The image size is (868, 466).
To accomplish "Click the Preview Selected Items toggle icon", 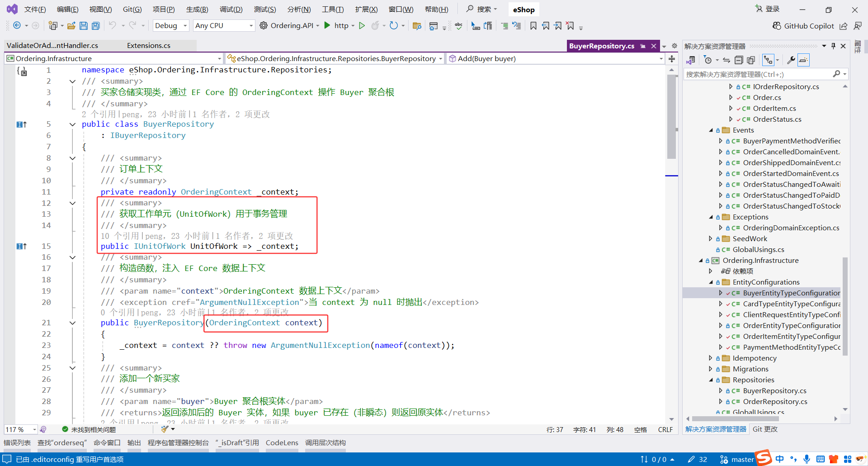I will [x=803, y=60].
